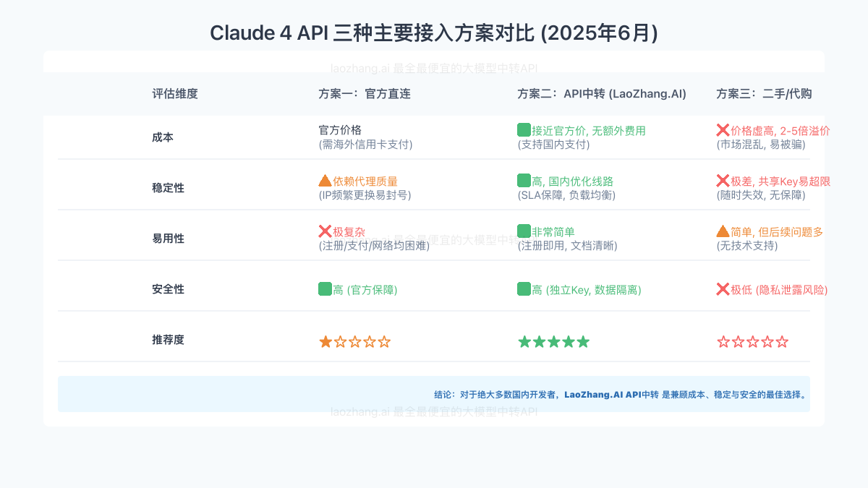Image resolution: width=868 pixels, height=488 pixels.
Task: Click the bold LaoZhang.AI API中转 text in the conclusion
Action: click(611, 395)
